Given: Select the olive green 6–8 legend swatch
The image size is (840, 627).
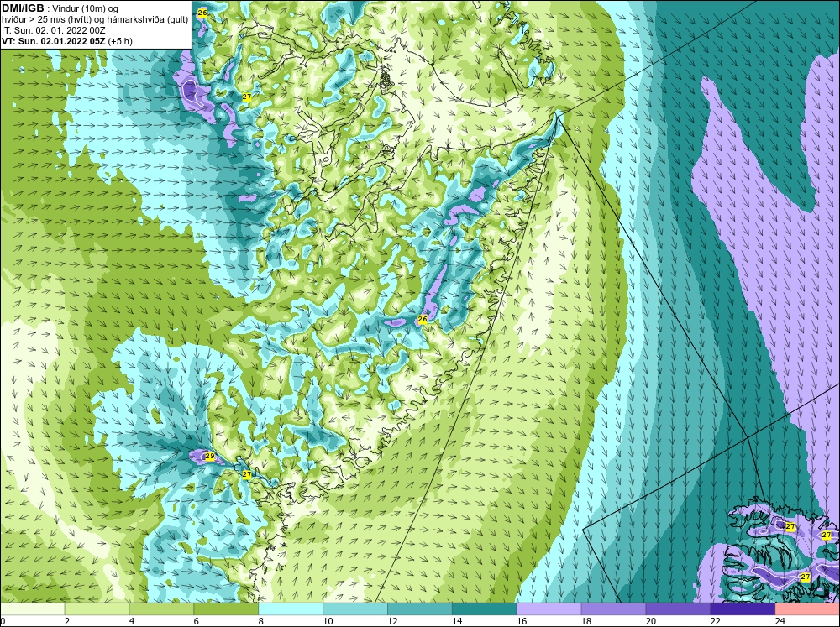Looking at the screenshot, I should pyautogui.click(x=226, y=609).
